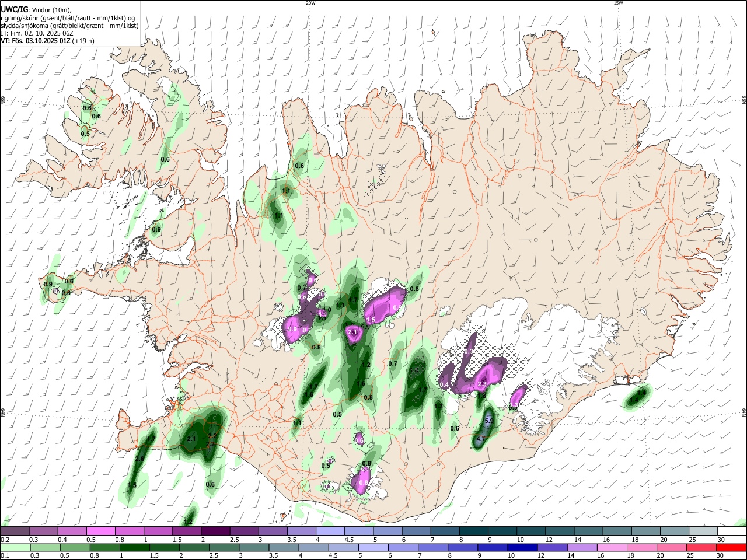The width and height of the screenshot is (747, 560).
Task: Click the '4.7' precipitation value on the map
Action: tap(481, 439)
